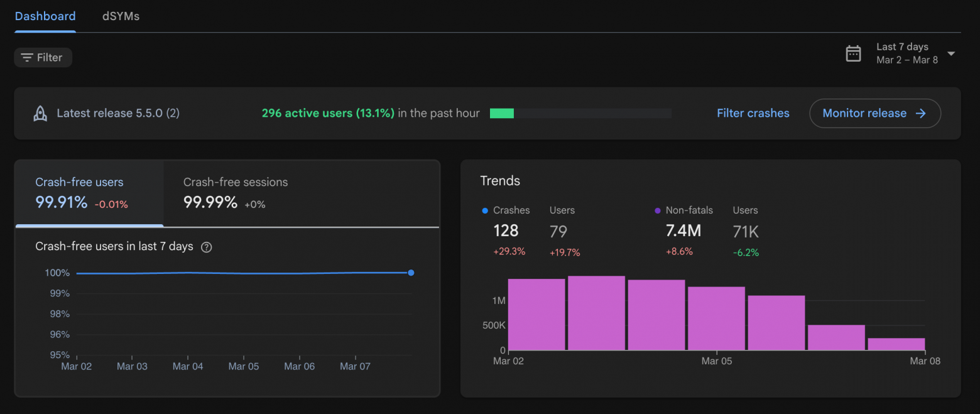The height and width of the screenshot is (414, 980).
Task: Click the Mar 02 bar in Trends
Action: pyautogui.click(x=536, y=314)
